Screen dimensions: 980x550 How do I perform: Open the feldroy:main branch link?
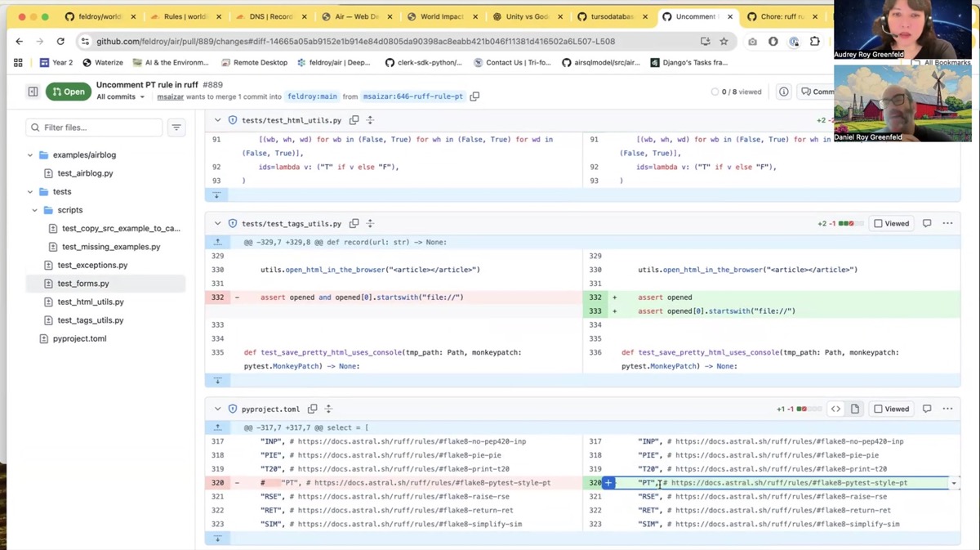[312, 96]
